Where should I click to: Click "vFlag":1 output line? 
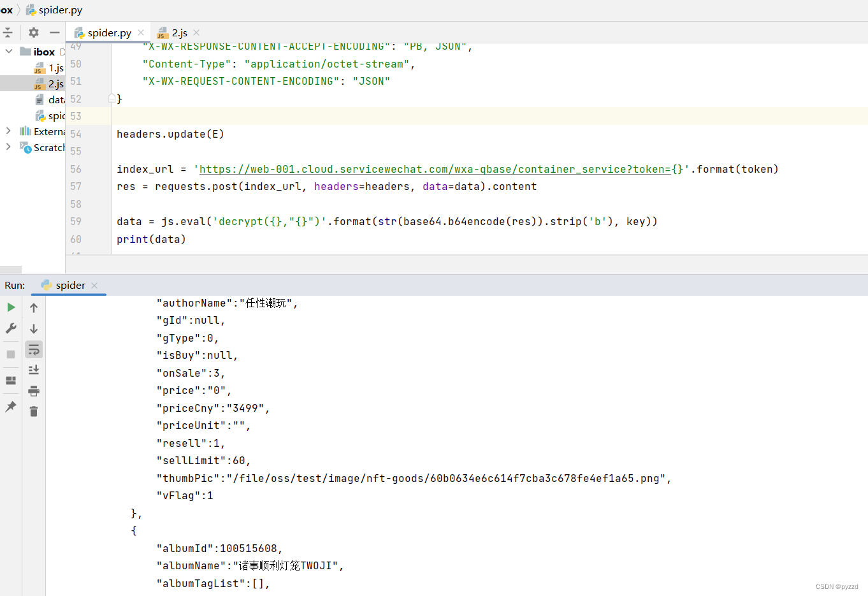185,495
